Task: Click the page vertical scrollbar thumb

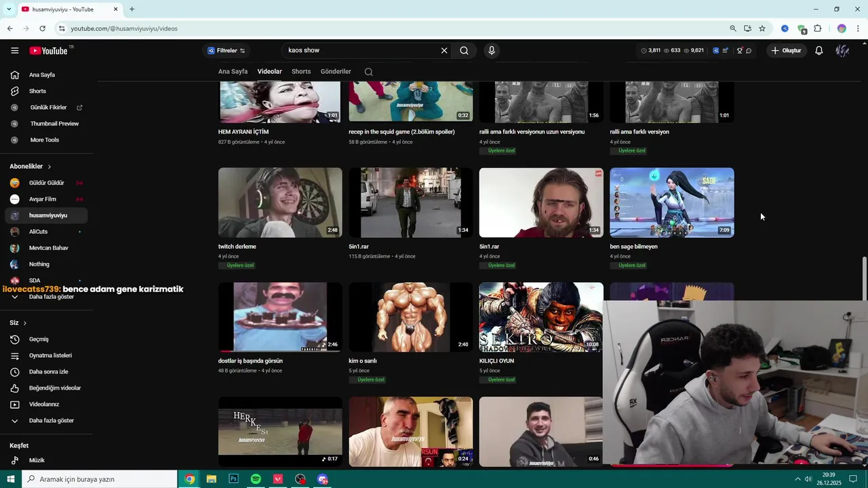Action: coord(864,278)
